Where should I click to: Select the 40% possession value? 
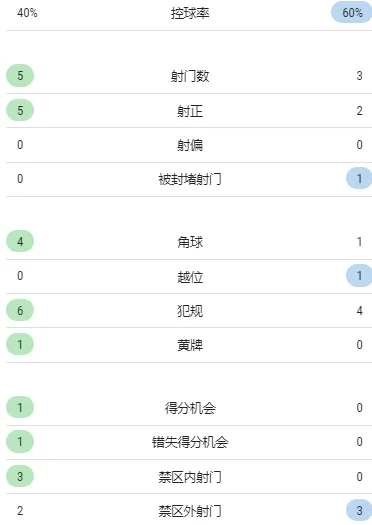[x=27, y=13]
